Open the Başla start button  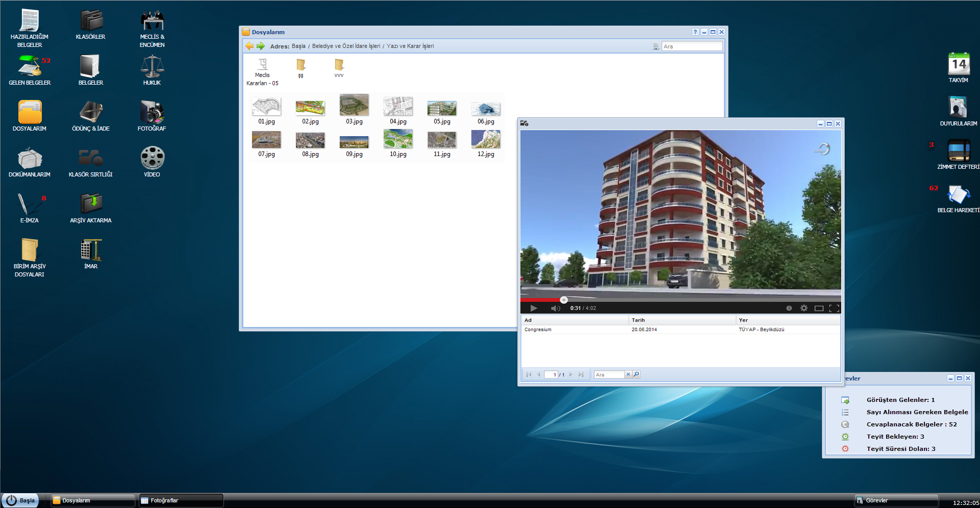(x=20, y=500)
